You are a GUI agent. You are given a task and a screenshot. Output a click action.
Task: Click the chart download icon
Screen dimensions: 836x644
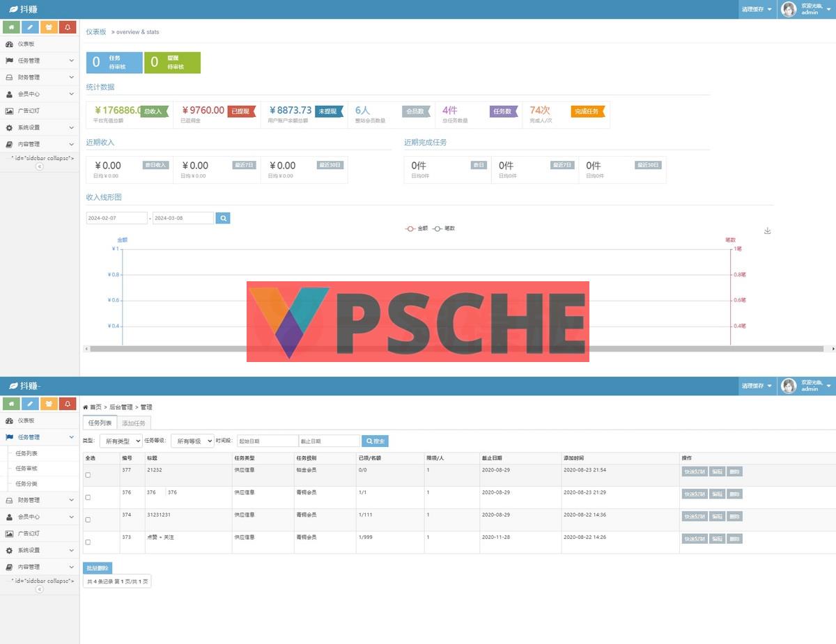click(x=767, y=231)
